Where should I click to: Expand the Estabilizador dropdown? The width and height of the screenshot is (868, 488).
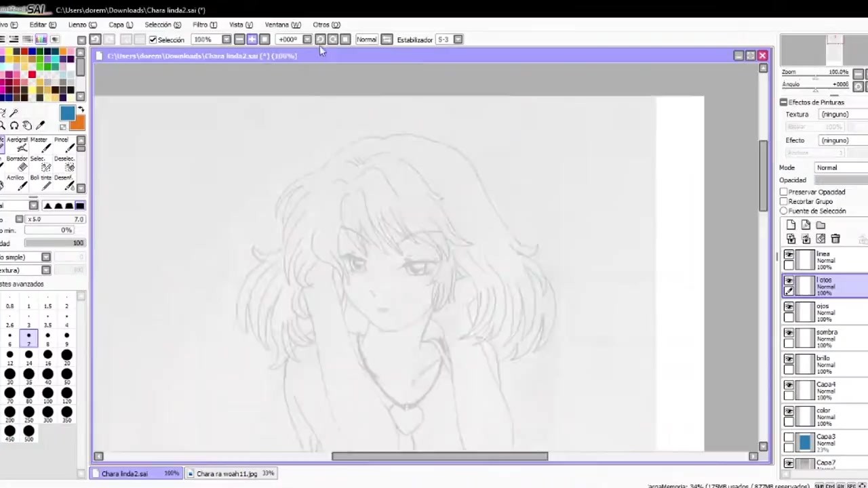click(x=458, y=39)
